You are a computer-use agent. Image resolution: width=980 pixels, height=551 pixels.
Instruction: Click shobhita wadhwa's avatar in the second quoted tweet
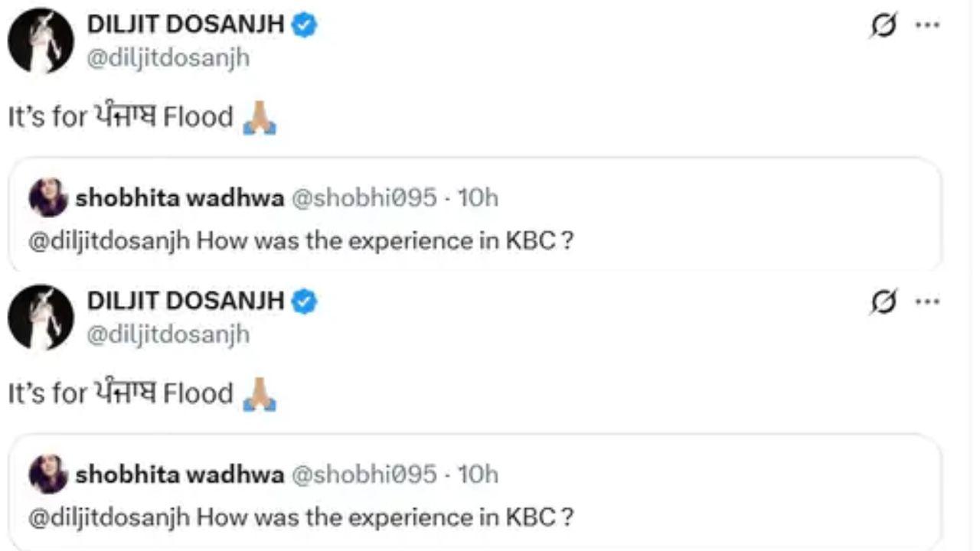tap(48, 474)
